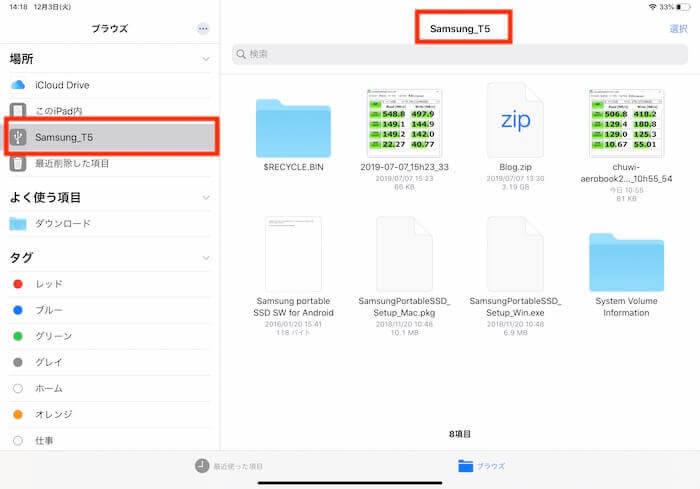Open chuwi-aerobook benchmark image thumbnail
700x489 pixels.
(626, 123)
